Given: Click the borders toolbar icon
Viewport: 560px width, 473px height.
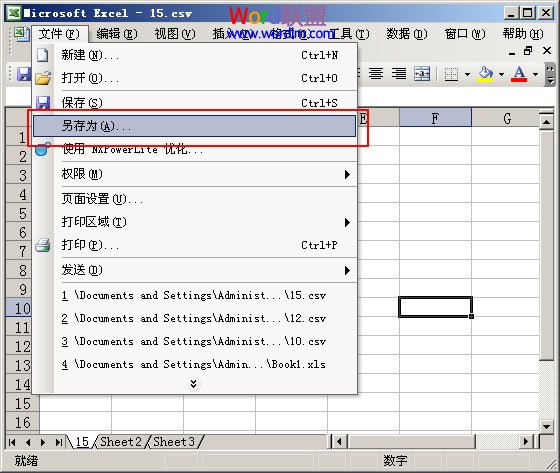Looking at the screenshot, I should [451, 74].
